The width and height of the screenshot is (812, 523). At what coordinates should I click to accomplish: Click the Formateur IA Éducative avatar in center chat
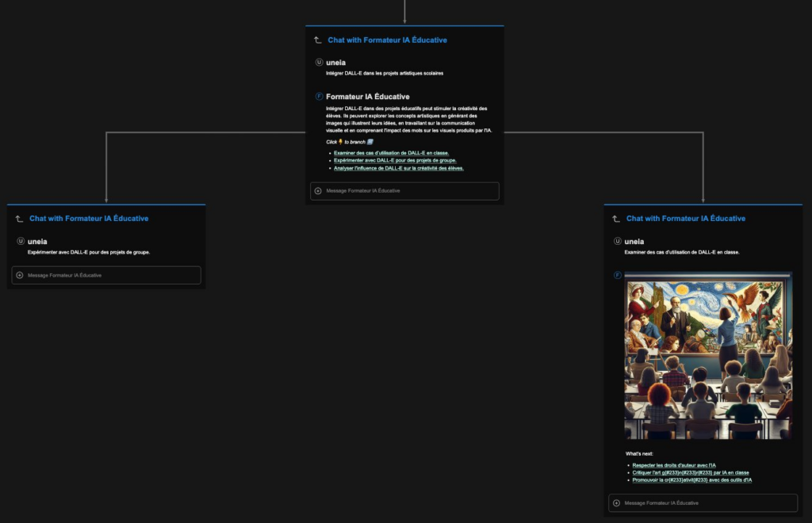point(319,97)
